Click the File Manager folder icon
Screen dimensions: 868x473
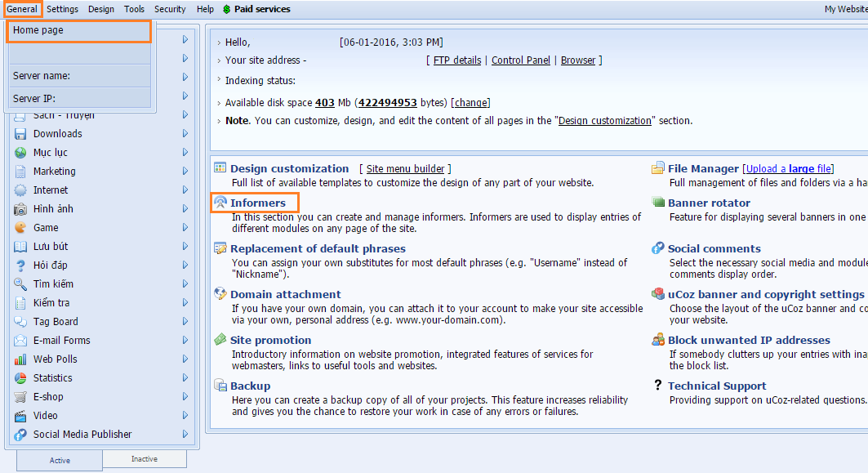pos(657,167)
